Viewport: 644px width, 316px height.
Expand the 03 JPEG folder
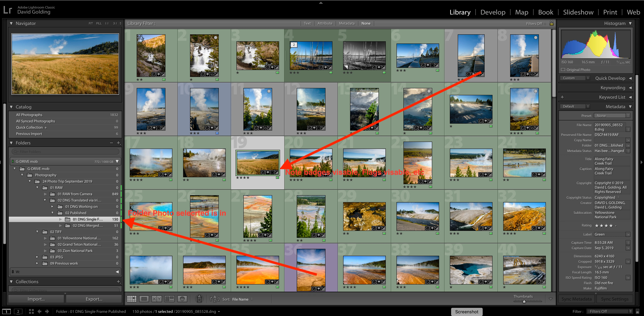pyautogui.click(x=37, y=257)
